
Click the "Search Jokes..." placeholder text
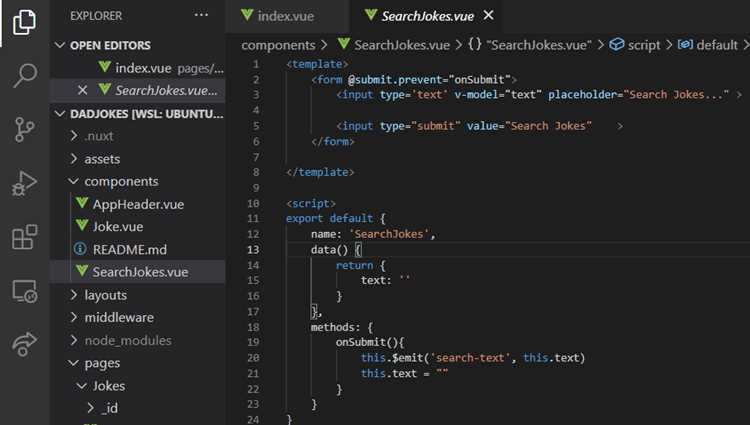click(676, 95)
